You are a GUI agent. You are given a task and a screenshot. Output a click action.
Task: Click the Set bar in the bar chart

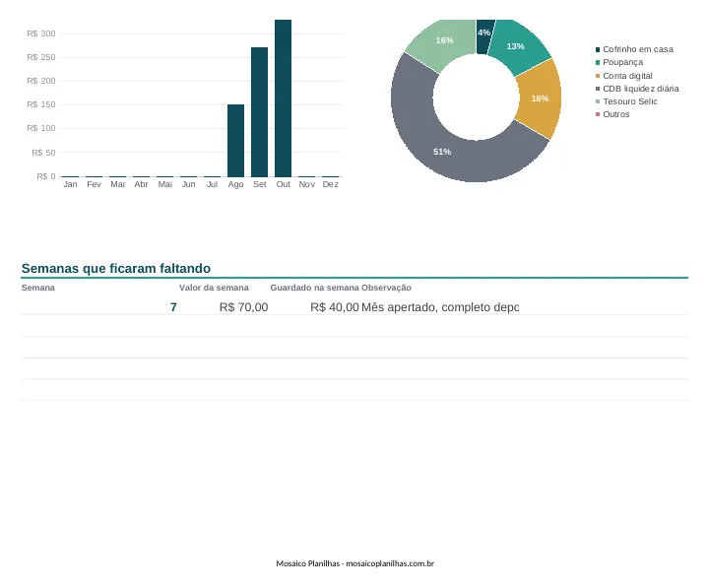[259, 112]
